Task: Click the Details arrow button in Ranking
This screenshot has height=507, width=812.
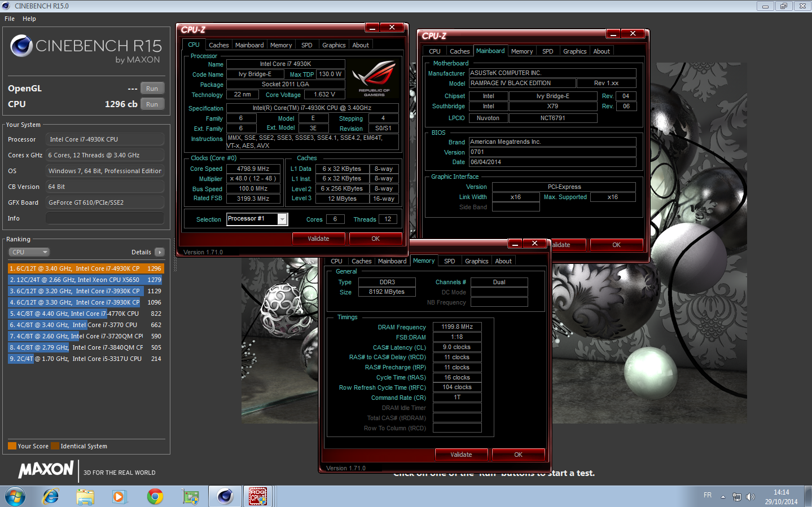Action: (159, 252)
